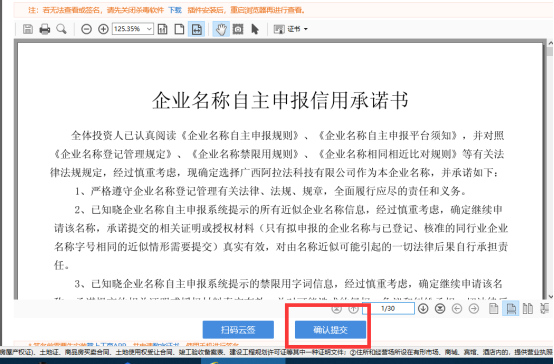554x364 pixels.
Task: Click the next view right-arrow icon
Action: [x=474, y=309]
